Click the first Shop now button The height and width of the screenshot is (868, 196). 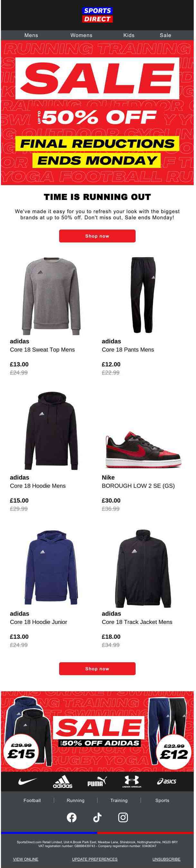click(x=97, y=236)
